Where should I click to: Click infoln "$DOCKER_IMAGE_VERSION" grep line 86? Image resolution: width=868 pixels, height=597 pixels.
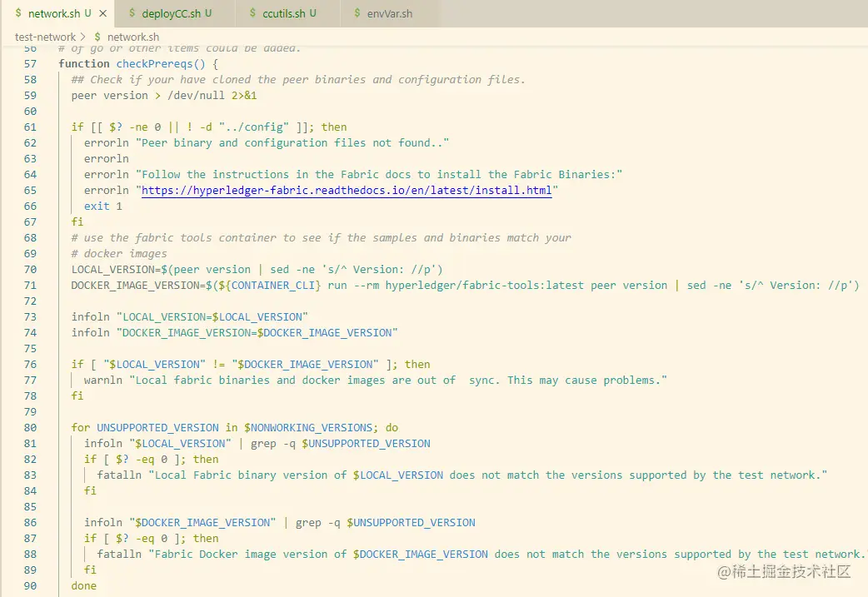click(x=280, y=523)
